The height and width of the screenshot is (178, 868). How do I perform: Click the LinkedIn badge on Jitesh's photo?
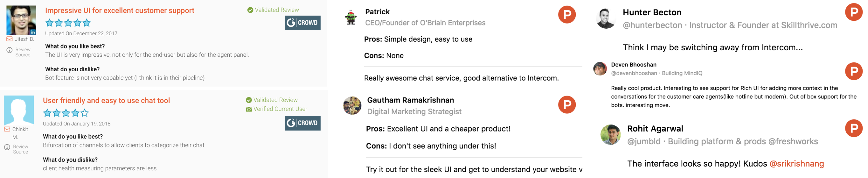coord(33,32)
